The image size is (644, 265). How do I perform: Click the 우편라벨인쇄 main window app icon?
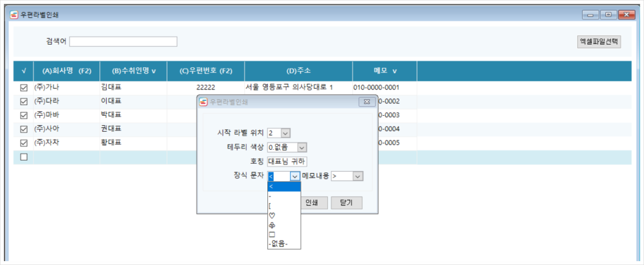pos(15,15)
